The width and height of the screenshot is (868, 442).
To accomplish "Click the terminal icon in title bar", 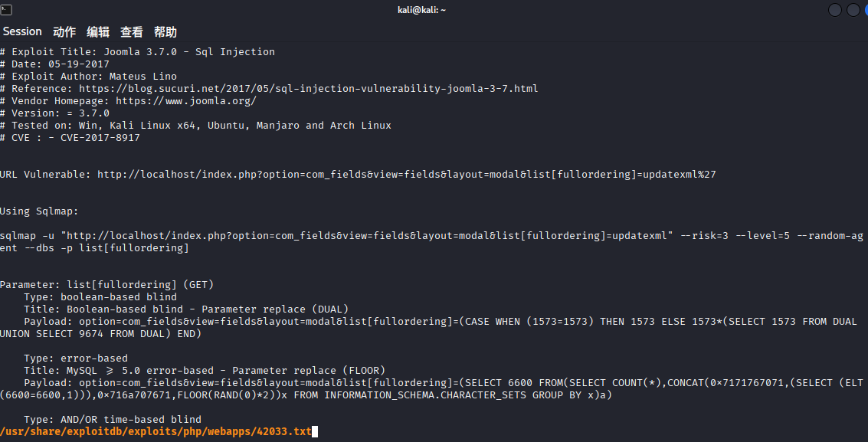I will (x=7, y=10).
